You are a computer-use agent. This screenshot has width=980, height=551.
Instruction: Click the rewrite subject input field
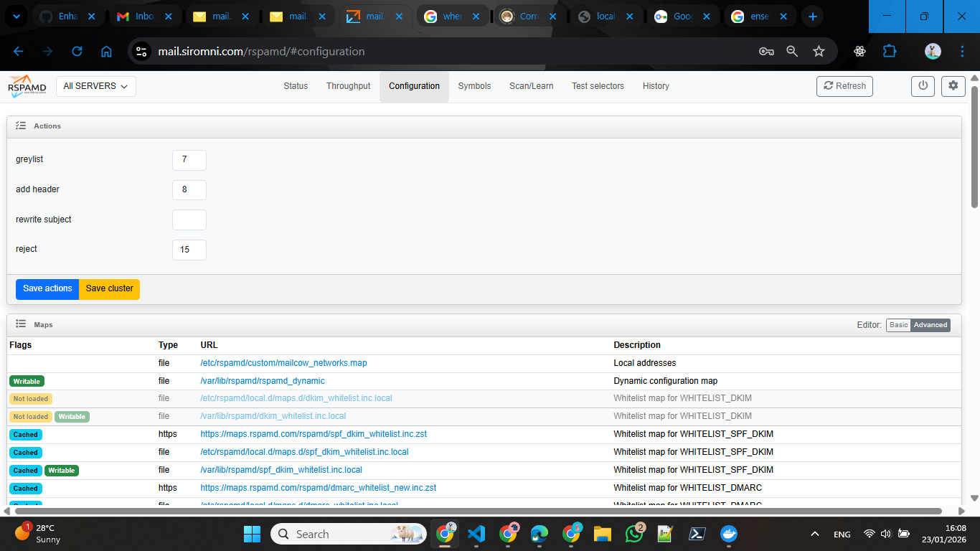click(x=189, y=220)
